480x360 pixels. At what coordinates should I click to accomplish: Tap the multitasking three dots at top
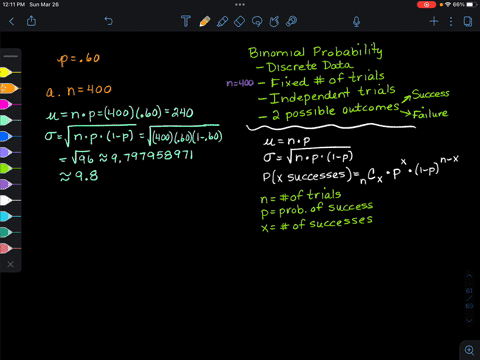(x=240, y=4)
